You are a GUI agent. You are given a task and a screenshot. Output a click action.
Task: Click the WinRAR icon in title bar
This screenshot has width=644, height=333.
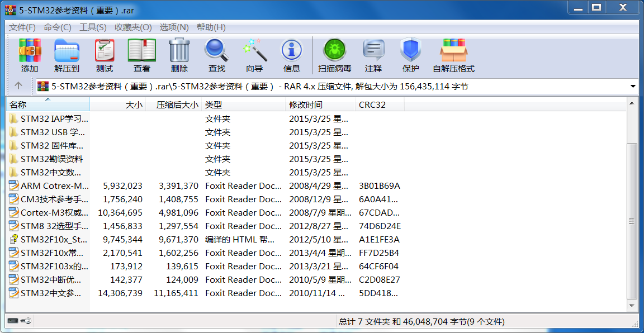click(11, 9)
